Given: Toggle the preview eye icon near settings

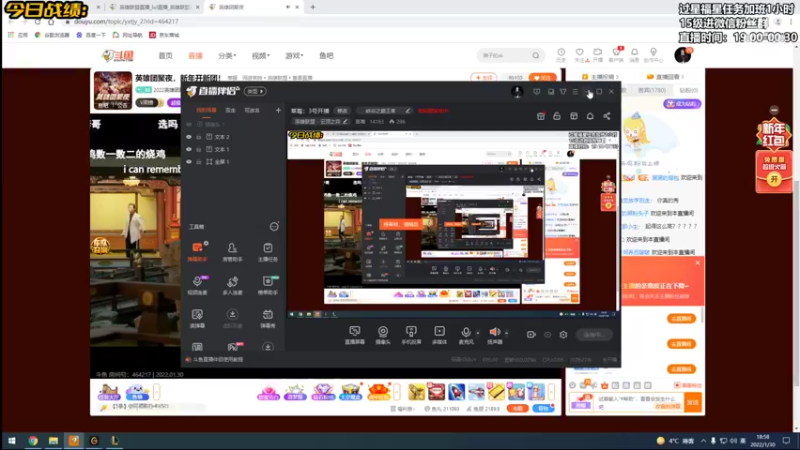Looking at the screenshot, I should 547,335.
